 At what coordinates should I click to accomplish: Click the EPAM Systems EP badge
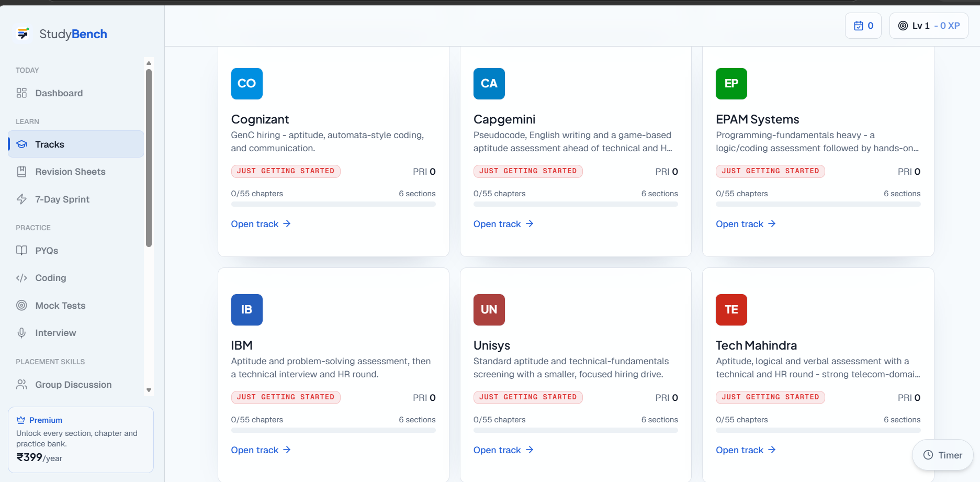731,84
